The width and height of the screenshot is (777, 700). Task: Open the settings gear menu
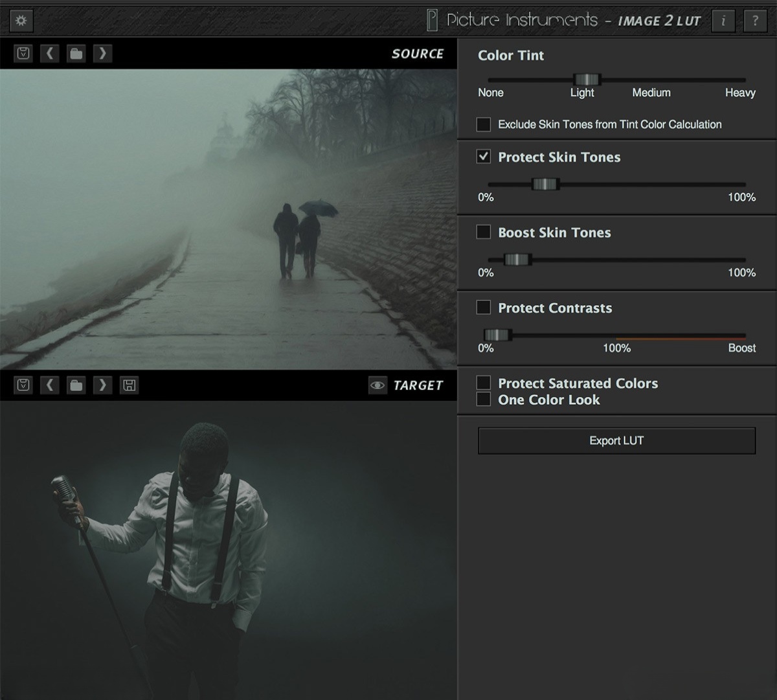coord(21,20)
